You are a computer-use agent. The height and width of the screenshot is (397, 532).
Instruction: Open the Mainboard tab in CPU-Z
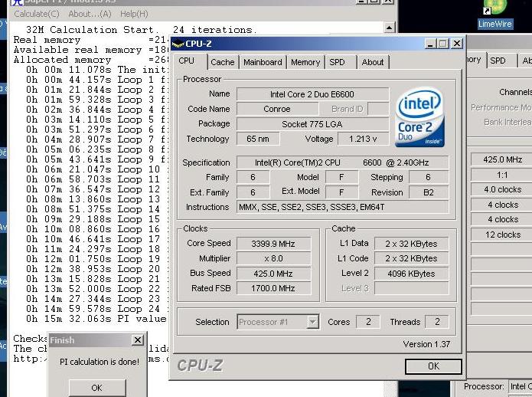(x=263, y=62)
